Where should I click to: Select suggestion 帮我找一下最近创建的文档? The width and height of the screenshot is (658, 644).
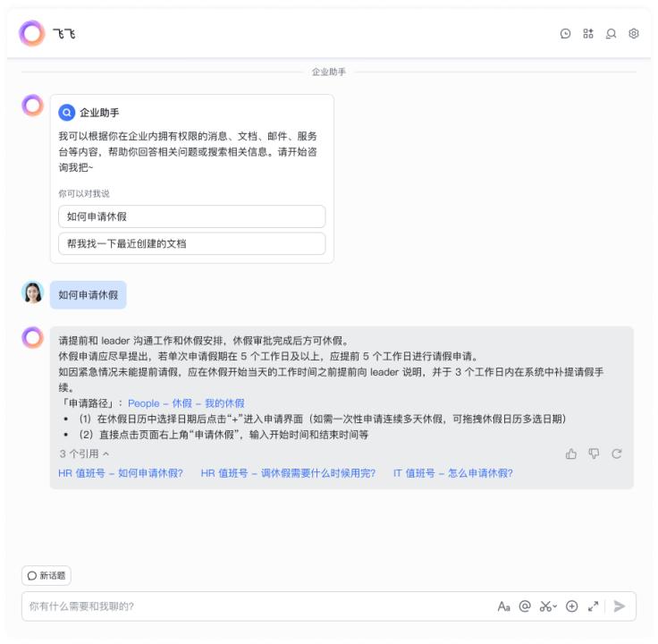click(192, 244)
